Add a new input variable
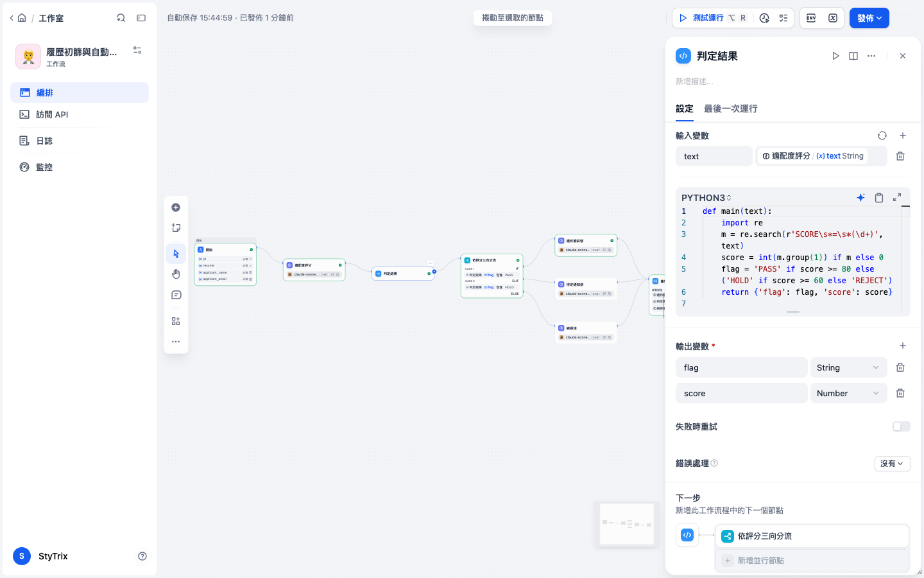 pyautogui.click(x=903, y=136)
